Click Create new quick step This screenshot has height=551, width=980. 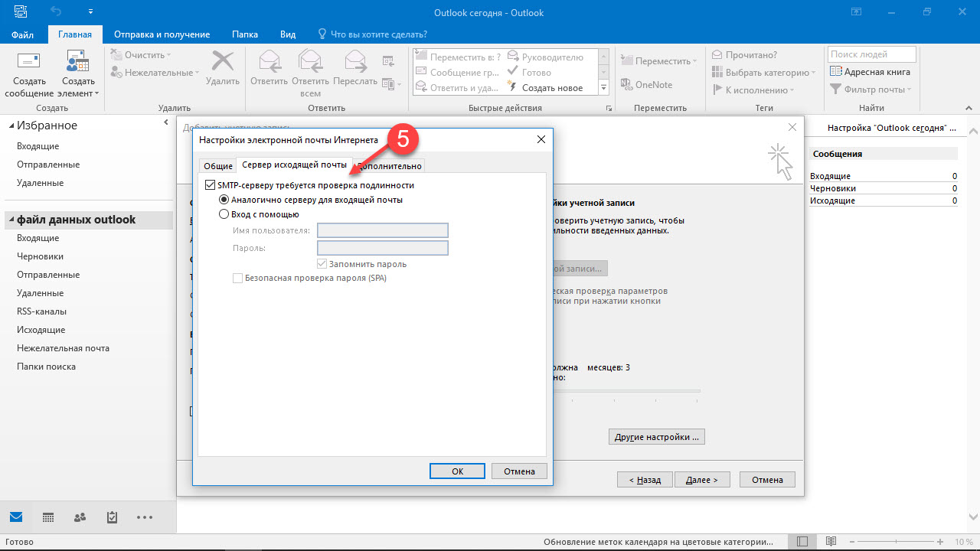[x=544, y=88]
